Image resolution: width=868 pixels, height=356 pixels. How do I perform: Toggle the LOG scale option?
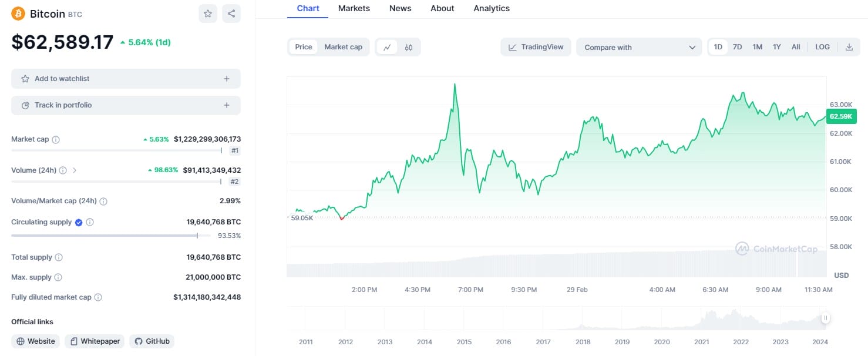[822, 47]
